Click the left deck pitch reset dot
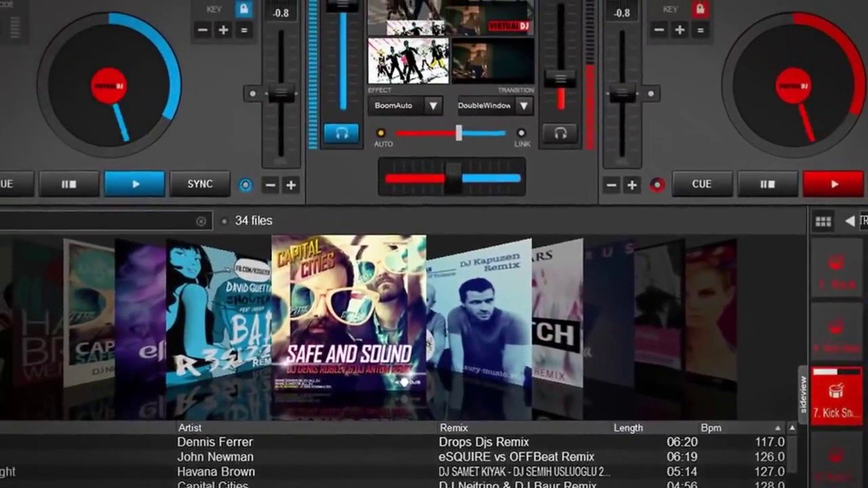 (x=253, y=94)
